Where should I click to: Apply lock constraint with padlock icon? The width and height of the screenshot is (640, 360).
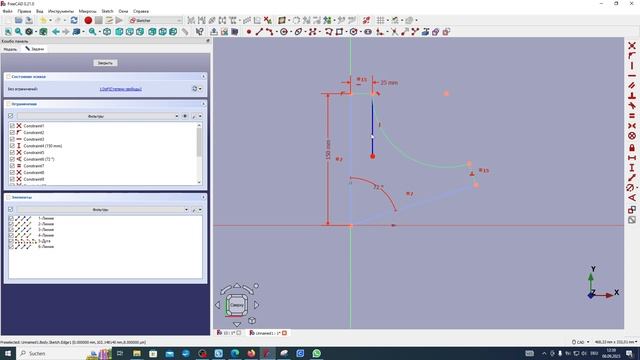tap(632, 147)
